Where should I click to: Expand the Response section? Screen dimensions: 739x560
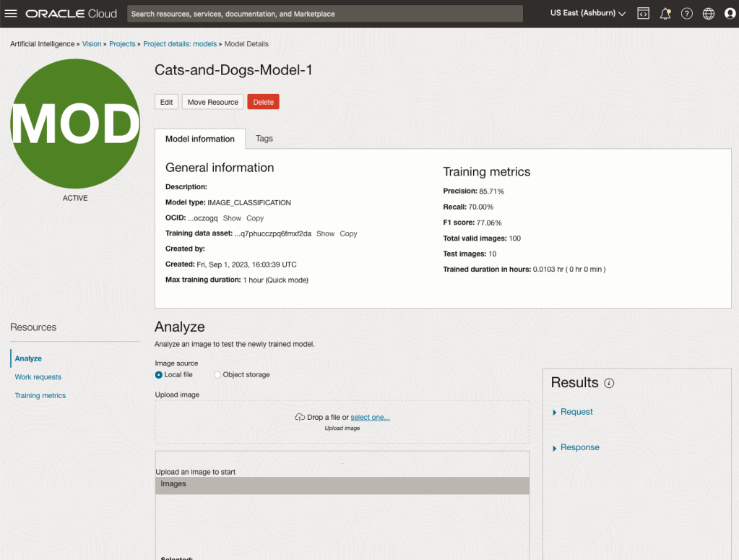tap(579, 447)
